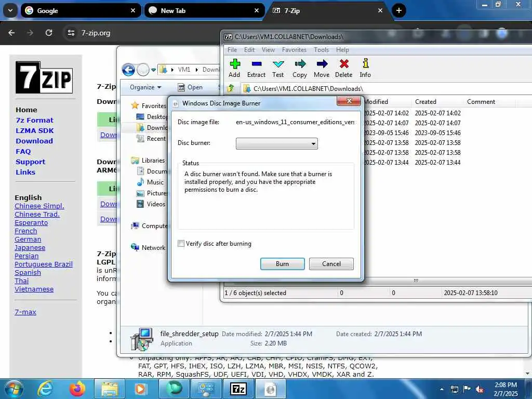Screen dimensions: 532x399
Task: Open Tools menu in 7-Zip
Action: coord(321,50)
